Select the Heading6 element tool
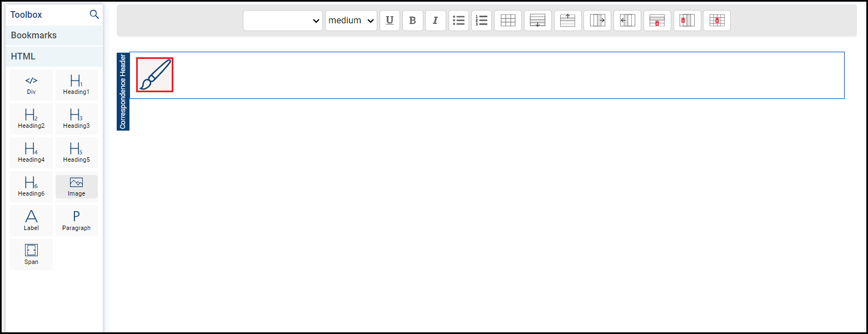 click(x=31, y=187)
